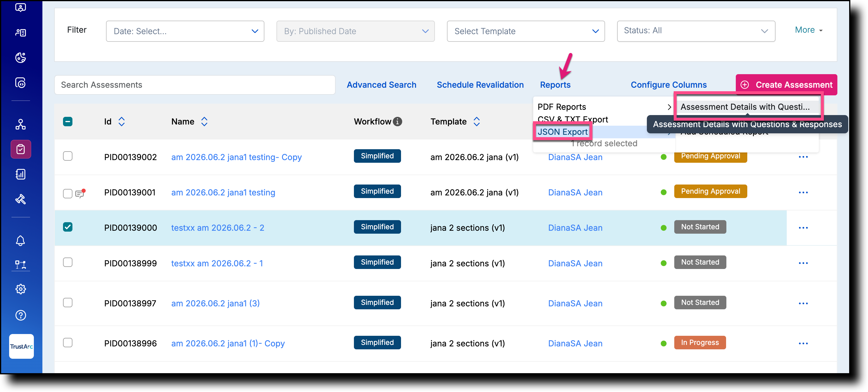Click the TrustArc logo

pos(21,346)
